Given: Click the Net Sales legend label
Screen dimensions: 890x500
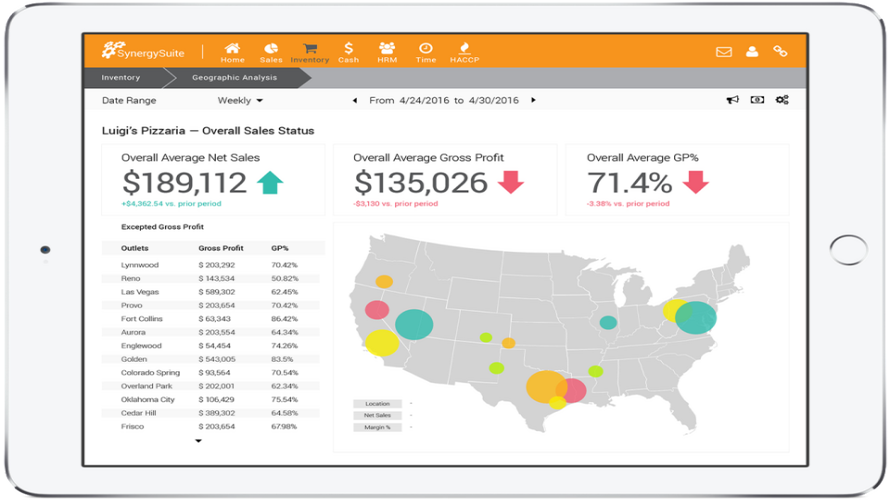Looking at the screenshot, I should click(x=377, y=415).
